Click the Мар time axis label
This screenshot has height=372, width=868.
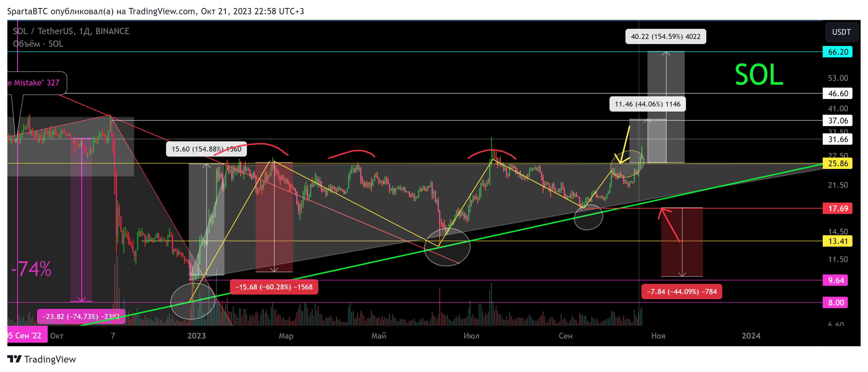coord(286,336)
